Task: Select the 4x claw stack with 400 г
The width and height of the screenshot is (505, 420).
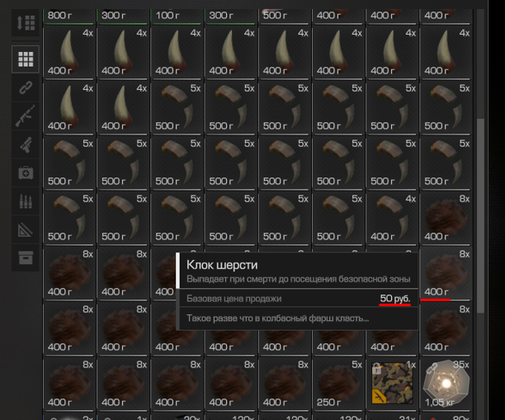Action: click(392, 217)
